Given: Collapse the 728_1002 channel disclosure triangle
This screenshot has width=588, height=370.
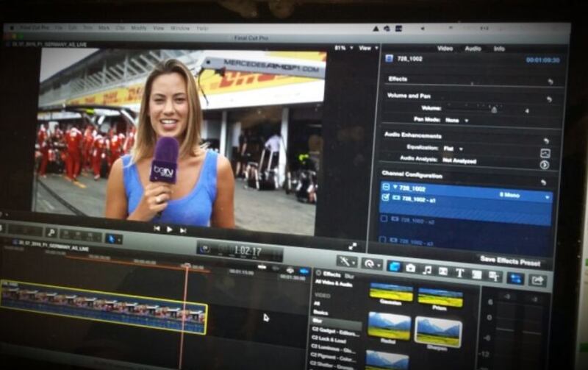Looking at the screenshot, I should click(x=395, y=187).
